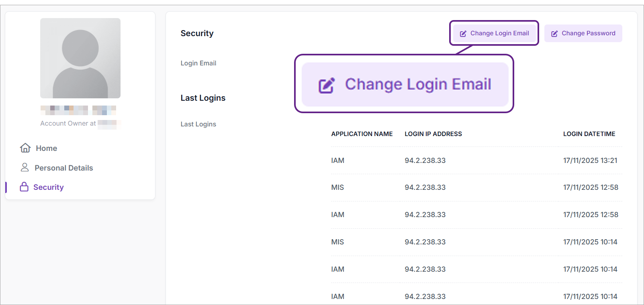Click the enlarged callout edit pencil icon
Screen dimensions: 644x305
point(326,85)
